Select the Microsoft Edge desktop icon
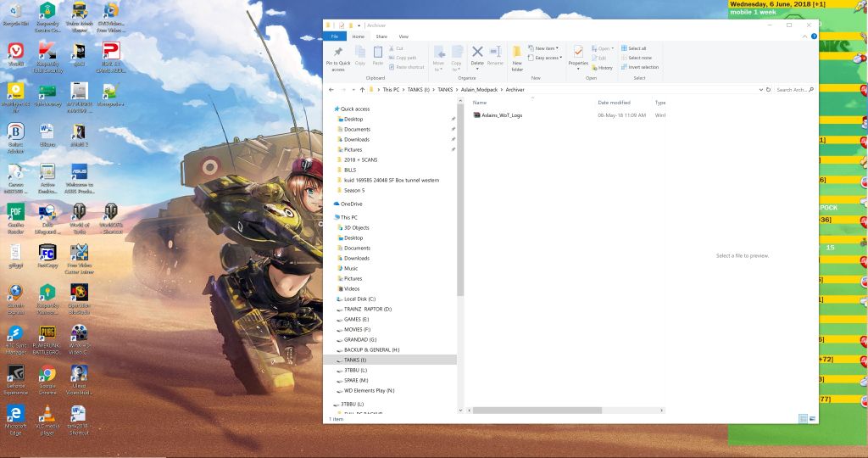 (15, 421)
